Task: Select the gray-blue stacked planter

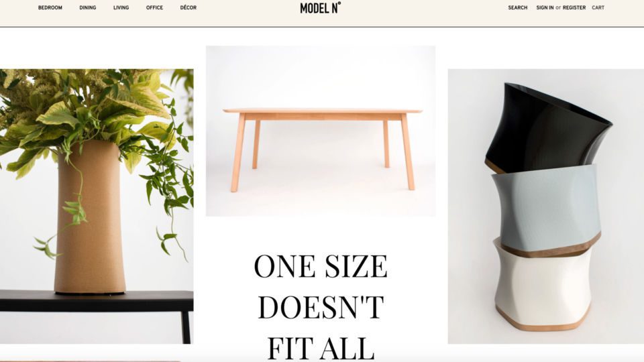Action: click(x=546, y=209)
